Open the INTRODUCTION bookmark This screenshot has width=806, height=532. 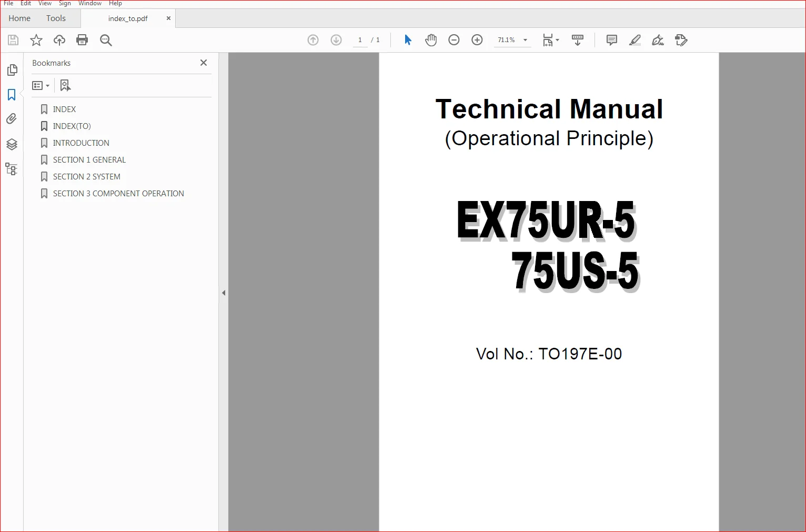coord(81,143)
